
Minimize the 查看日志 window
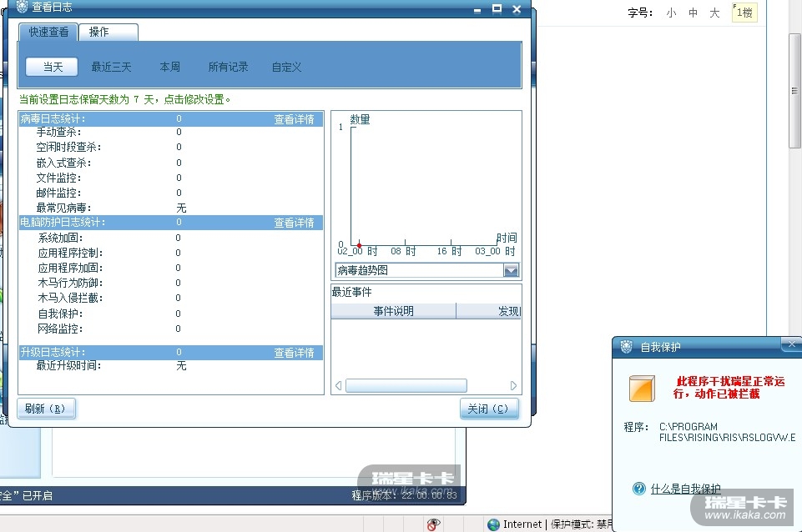tap(477, 9)
